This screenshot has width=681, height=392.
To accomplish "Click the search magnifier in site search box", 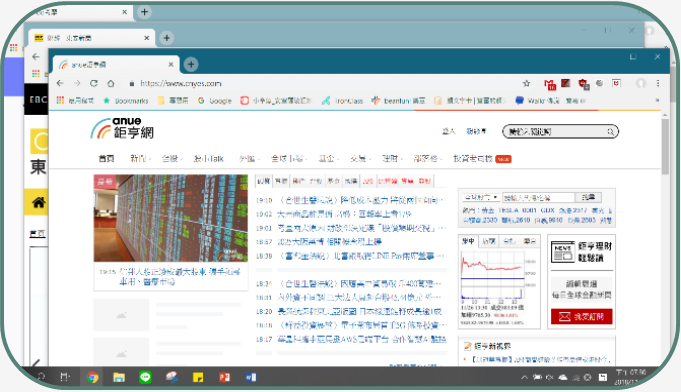I will [x=610, y=132].
